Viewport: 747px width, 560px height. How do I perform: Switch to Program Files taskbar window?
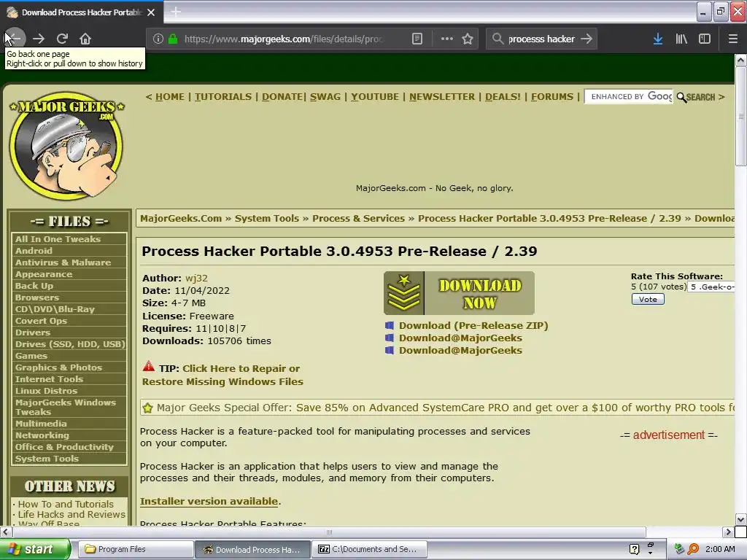tap(135, 549)
